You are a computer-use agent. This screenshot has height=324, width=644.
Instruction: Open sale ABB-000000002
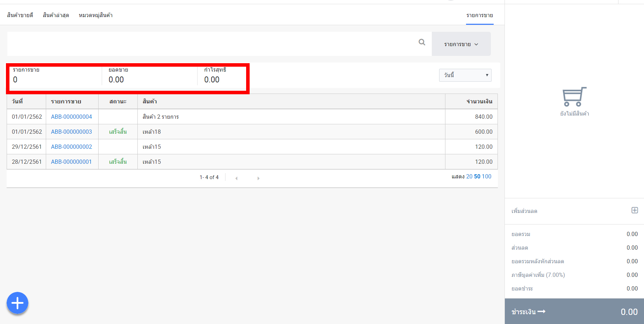pyautogui.click(x=71, y=147)
